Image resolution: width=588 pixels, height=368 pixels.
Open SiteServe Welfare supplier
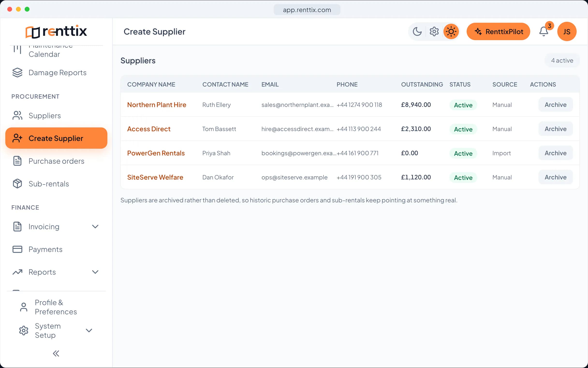(155, 177)
